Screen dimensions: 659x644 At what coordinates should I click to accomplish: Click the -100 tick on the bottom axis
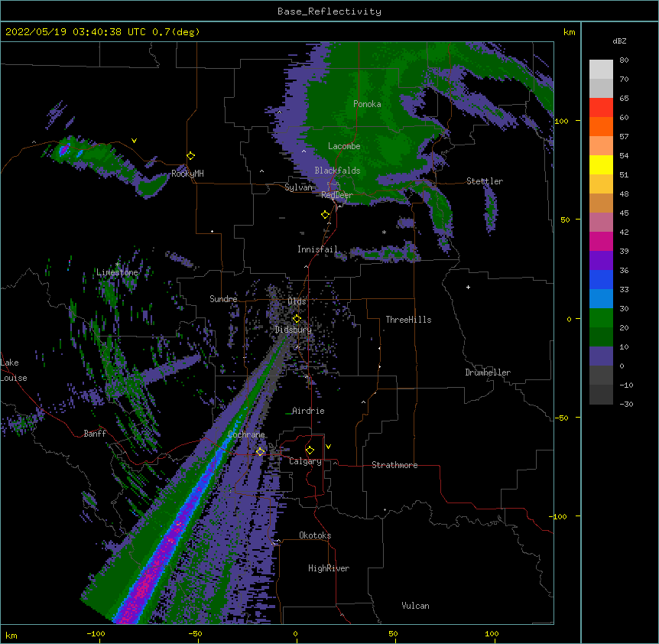tap(96, 633)
